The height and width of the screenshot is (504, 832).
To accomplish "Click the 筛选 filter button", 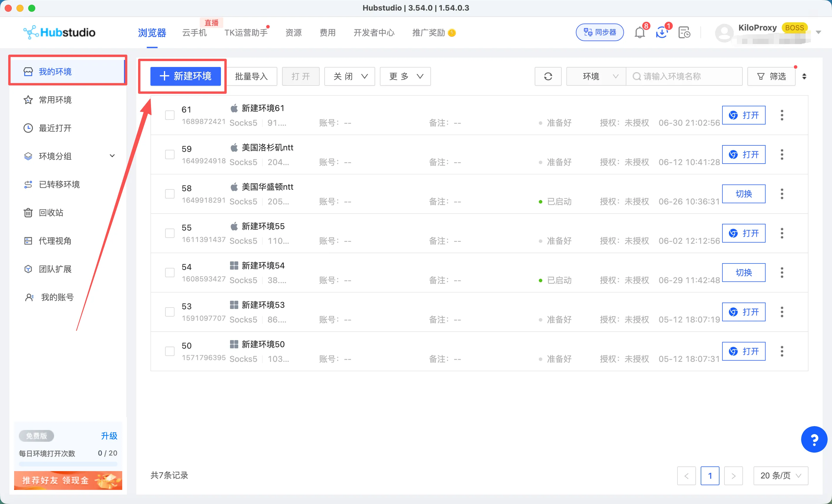I will click(x=771, y=76).
